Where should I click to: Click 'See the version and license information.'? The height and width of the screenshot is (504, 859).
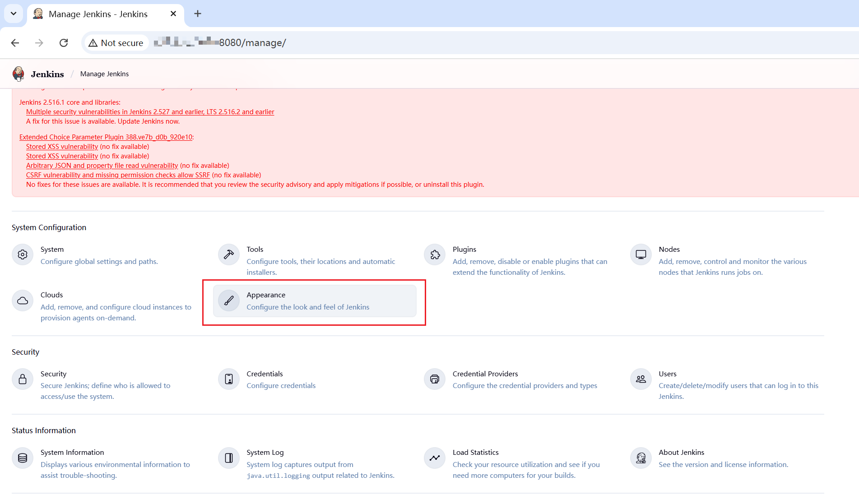point(723,465)
